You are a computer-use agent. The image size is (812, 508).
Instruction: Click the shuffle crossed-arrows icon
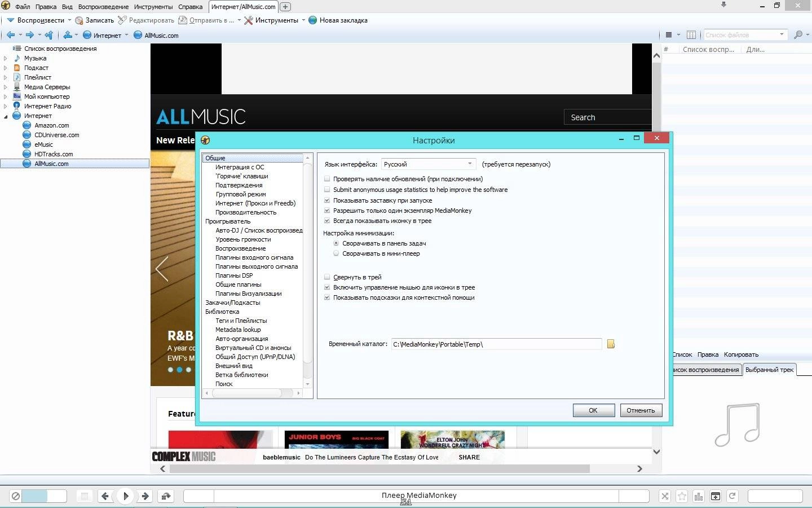pyautogui.click(x=665, y=496)
